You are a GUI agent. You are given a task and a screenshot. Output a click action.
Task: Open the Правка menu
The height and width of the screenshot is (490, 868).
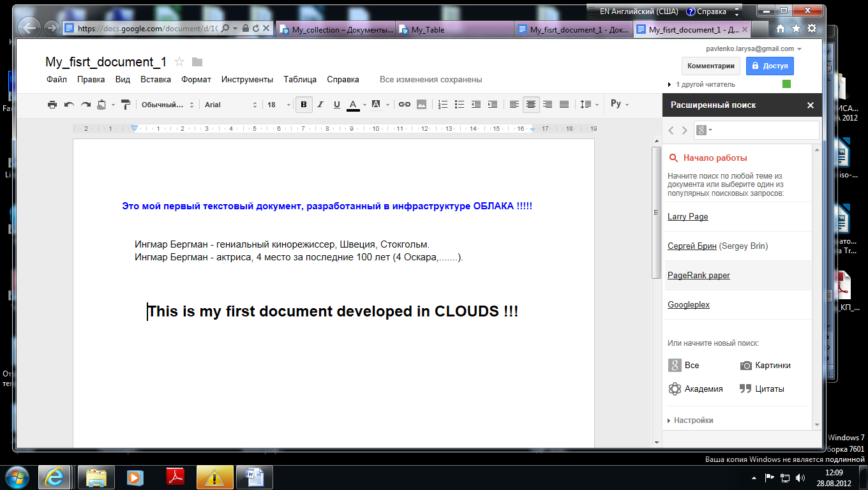[x=91, y=80]
